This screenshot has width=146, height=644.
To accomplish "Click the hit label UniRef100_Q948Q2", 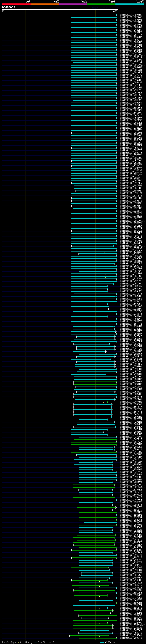I will 131,550.
